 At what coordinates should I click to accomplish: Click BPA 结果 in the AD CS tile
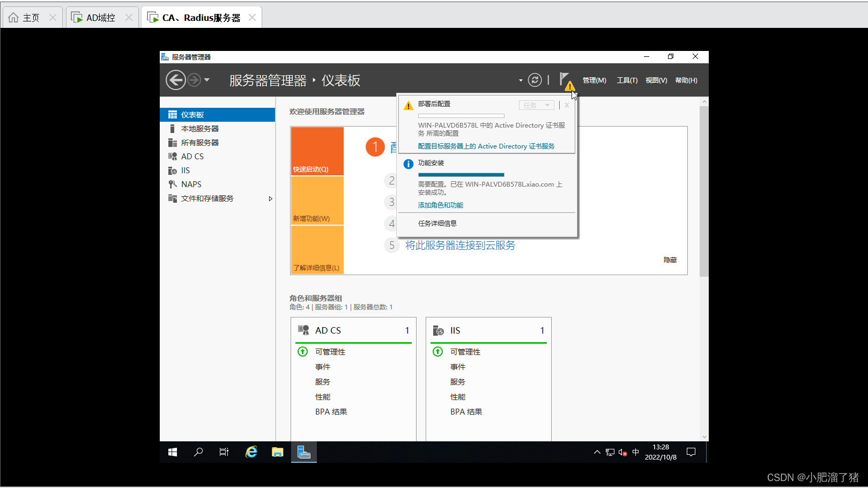pos(331,412)
